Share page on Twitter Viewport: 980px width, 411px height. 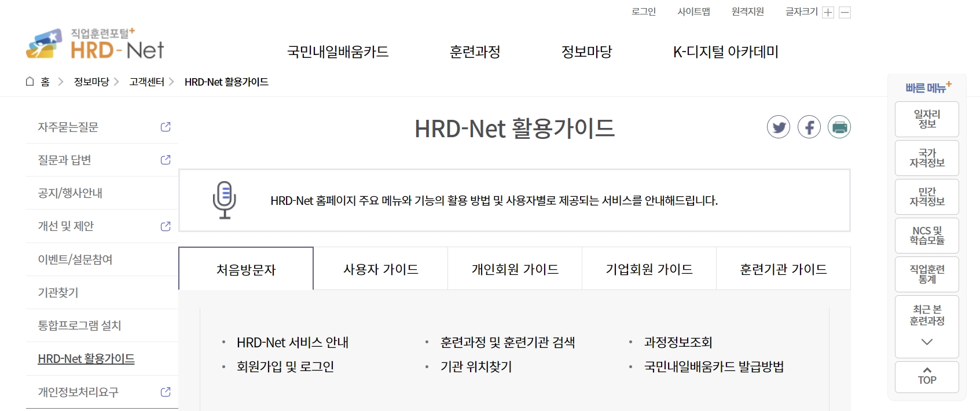(779, 127)
